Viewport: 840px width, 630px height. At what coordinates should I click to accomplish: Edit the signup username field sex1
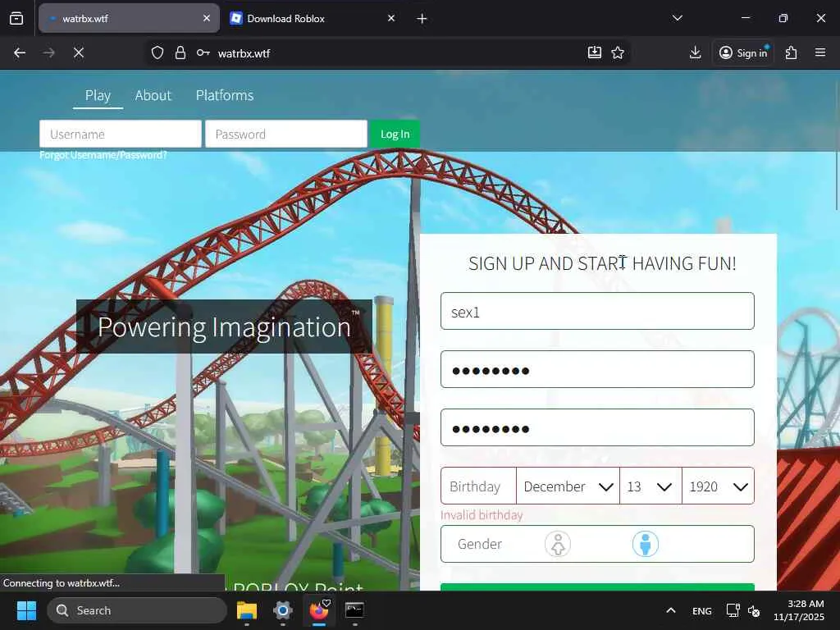[597, 311]
